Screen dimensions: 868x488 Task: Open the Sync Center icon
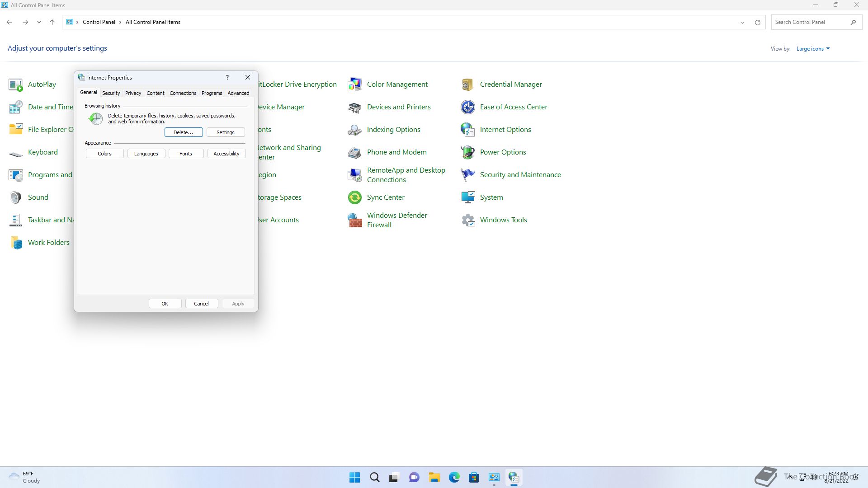[x=355, y=197]
